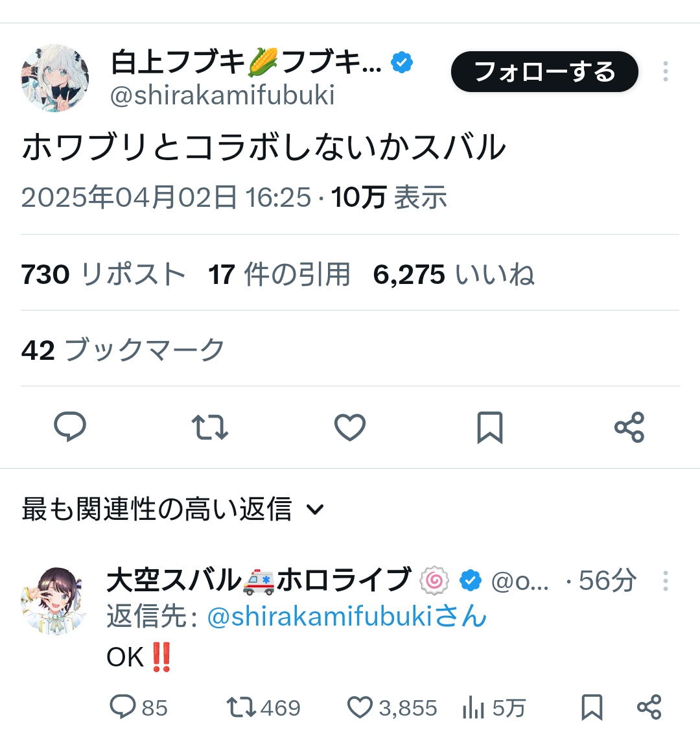Open the 17 件の引用 quotes list
This screenshot has height=741, width=700.
tap(279, 274)
